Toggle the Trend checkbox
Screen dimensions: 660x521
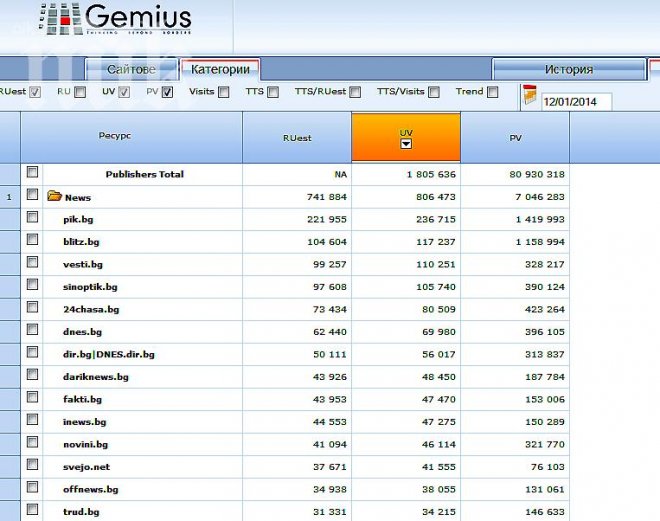[491, 92]
